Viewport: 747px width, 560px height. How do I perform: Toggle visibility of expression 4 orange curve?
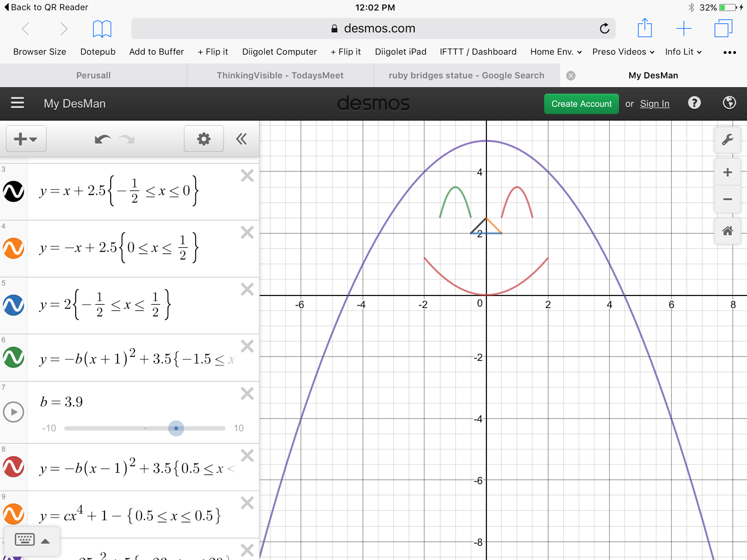pos(14,248)
